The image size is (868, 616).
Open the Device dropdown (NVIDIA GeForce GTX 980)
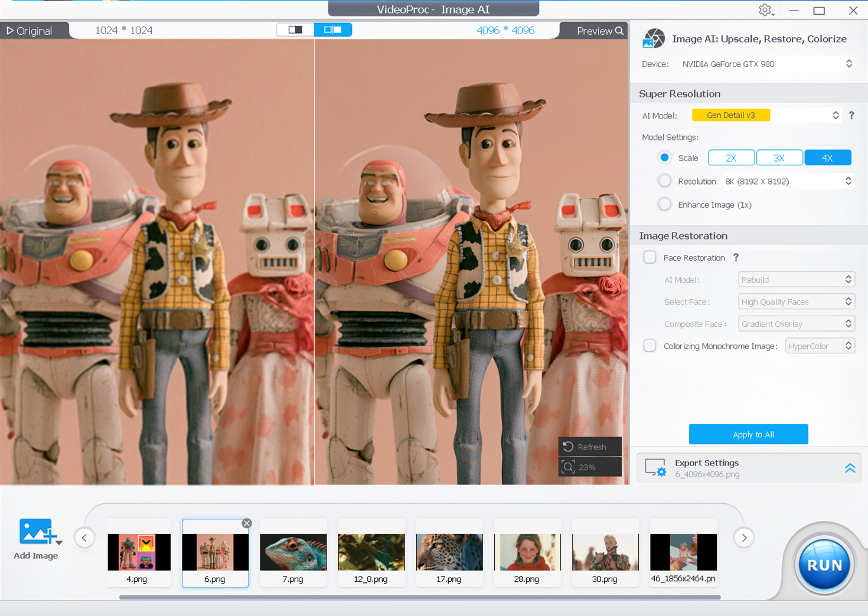(766, 64)
